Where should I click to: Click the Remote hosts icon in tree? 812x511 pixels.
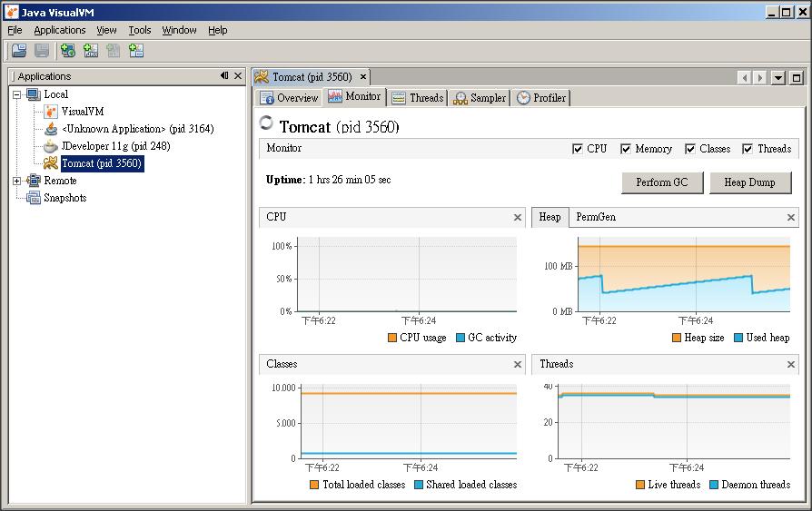tap(34, 181)
